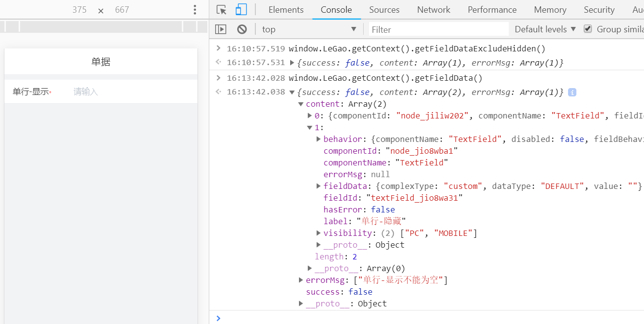Expand the __proto__: Object under item 1
644x324 pixels.
319,245
